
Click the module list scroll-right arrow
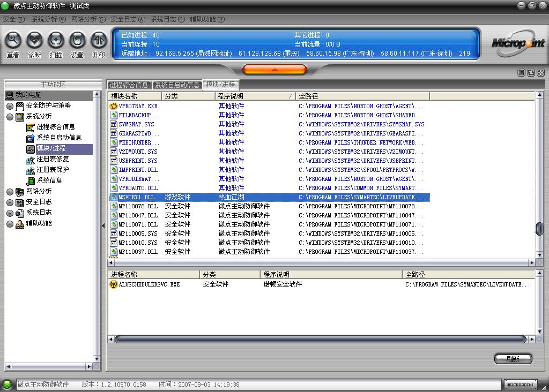532,262
